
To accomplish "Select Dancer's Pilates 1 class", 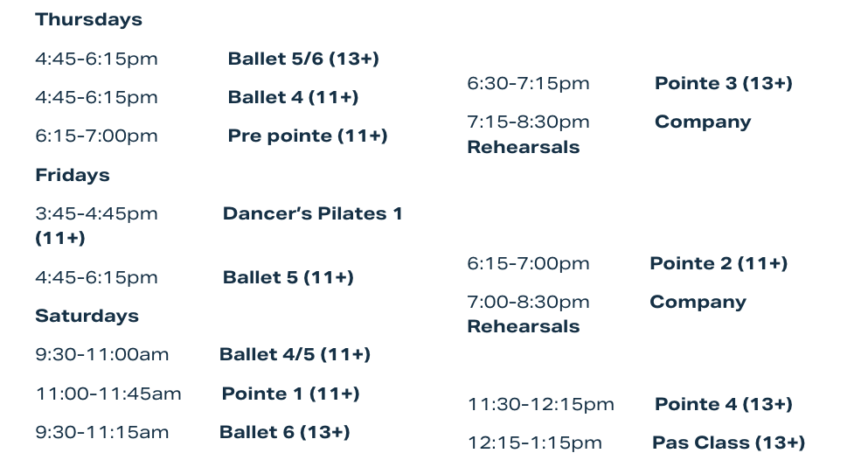I will [x=312, y=213].
